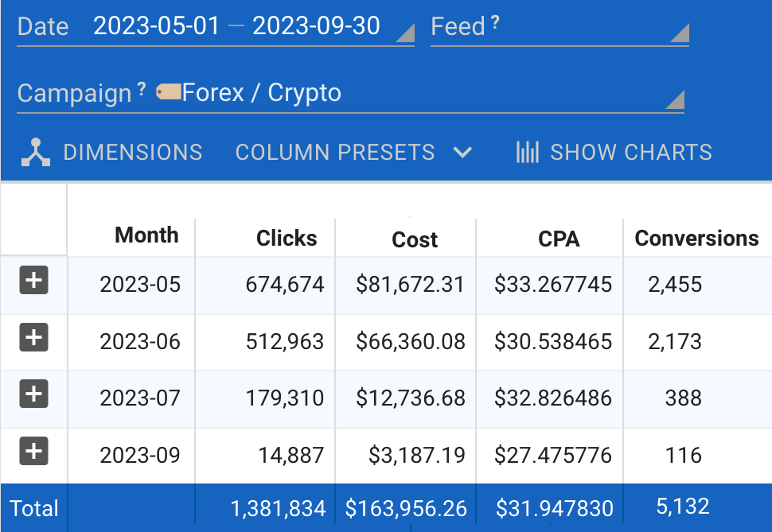Click the Month column header
Screen dimensions: 772x532
(146, 235)
